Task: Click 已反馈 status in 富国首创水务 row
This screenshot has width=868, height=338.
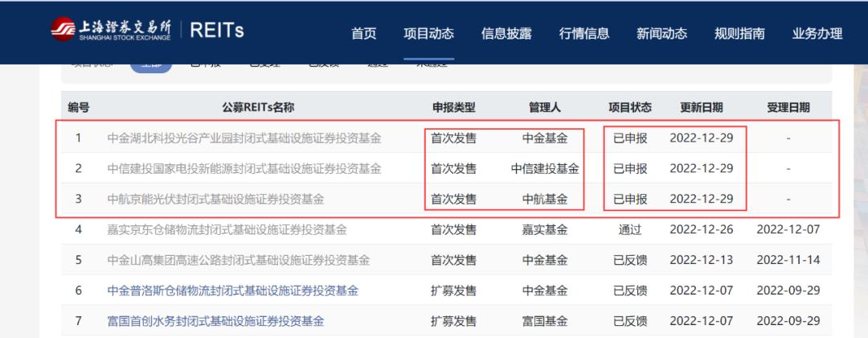Action: point(630,321)
